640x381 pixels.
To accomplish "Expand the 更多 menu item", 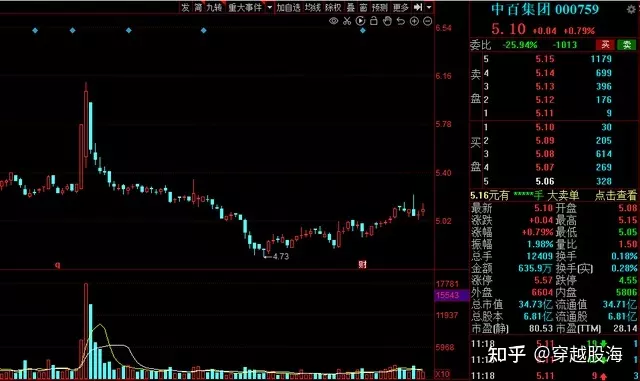I will [400, 7].
